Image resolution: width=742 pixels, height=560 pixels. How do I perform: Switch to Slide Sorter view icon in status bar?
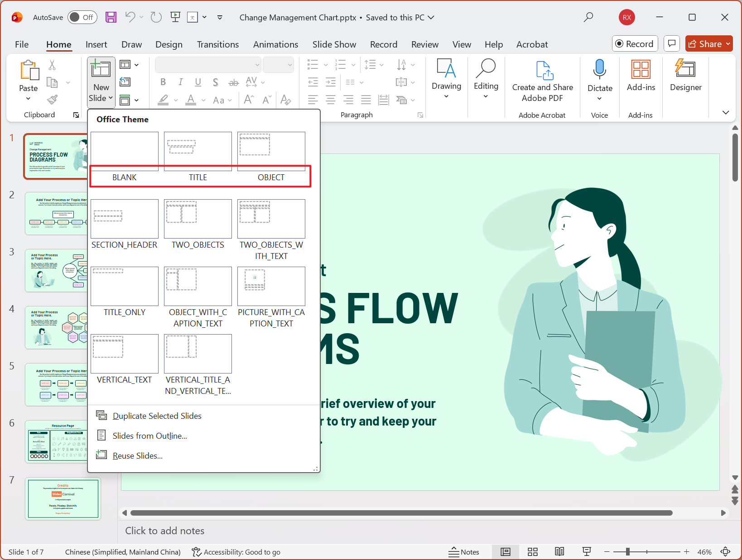coord(532,551)
